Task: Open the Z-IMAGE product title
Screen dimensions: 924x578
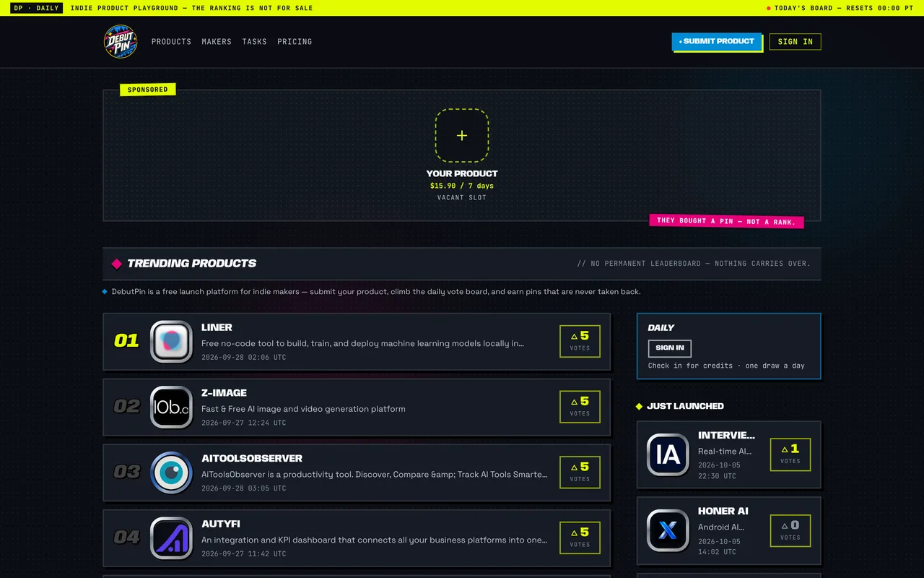Action: pyautogui.click(x=224, y=393)
